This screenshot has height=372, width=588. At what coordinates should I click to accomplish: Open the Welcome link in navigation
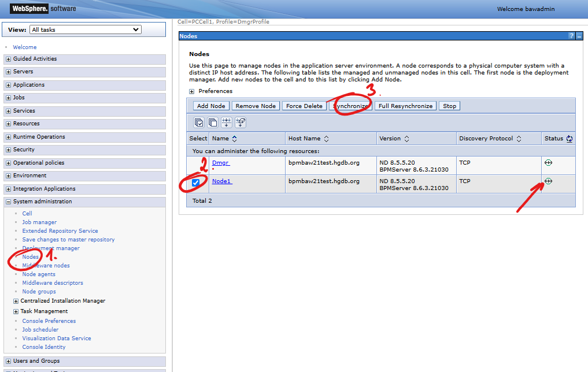click(25, 47)
